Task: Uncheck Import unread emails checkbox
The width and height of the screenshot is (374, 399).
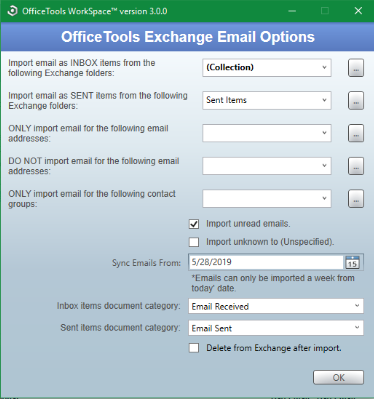Action: coord(194,224)
